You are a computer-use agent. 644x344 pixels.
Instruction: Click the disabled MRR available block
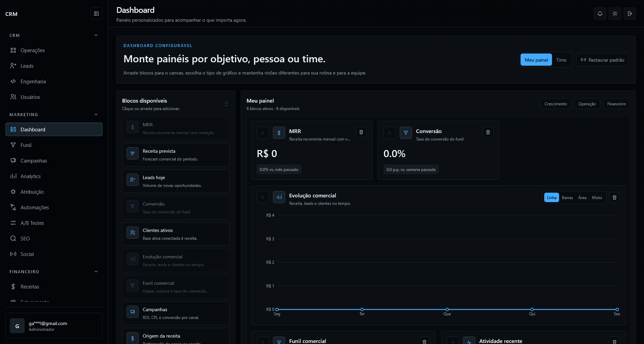pos(176,128)
